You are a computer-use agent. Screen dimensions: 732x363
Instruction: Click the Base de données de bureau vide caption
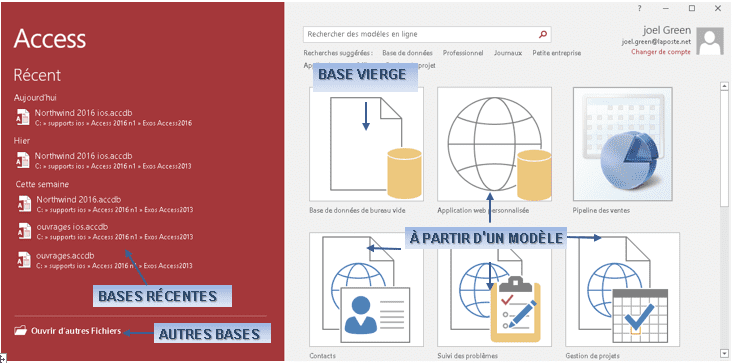click(x=357, y=210)
